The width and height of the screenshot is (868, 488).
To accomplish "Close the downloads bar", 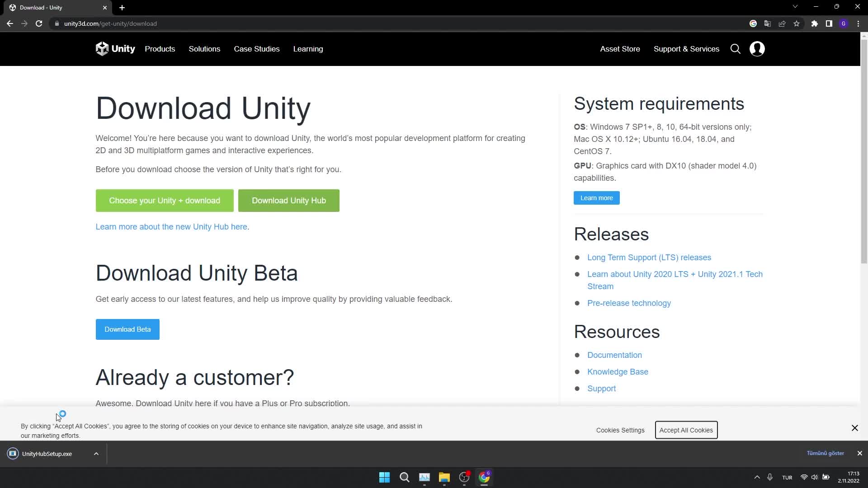I will tap(860, 453).
